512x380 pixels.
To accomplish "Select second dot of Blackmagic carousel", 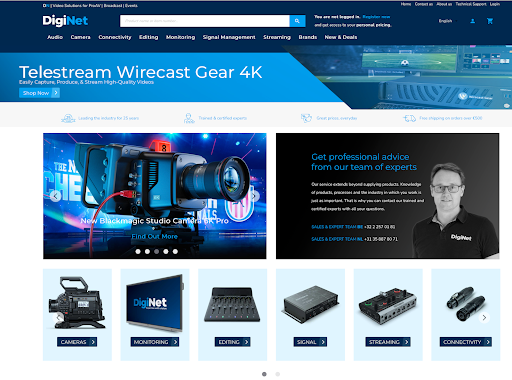I will (147, 251).
